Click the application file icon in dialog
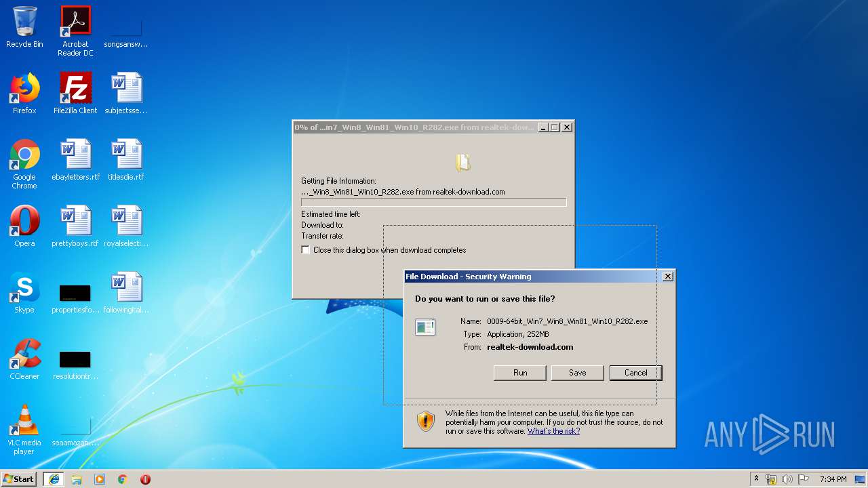The width and height of the screenshot is (868, 488). pyautogui.click(x=425, y=327)
